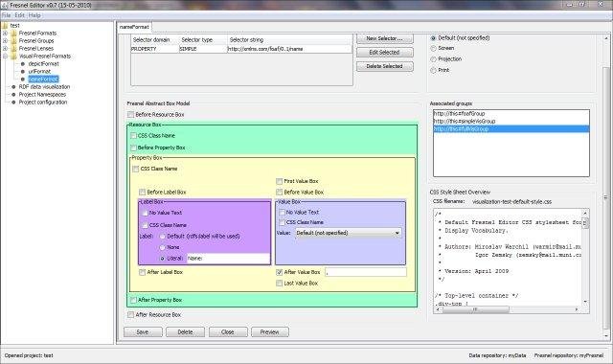Click the PROPERTY selector domain cell

(x=154, y=49)
